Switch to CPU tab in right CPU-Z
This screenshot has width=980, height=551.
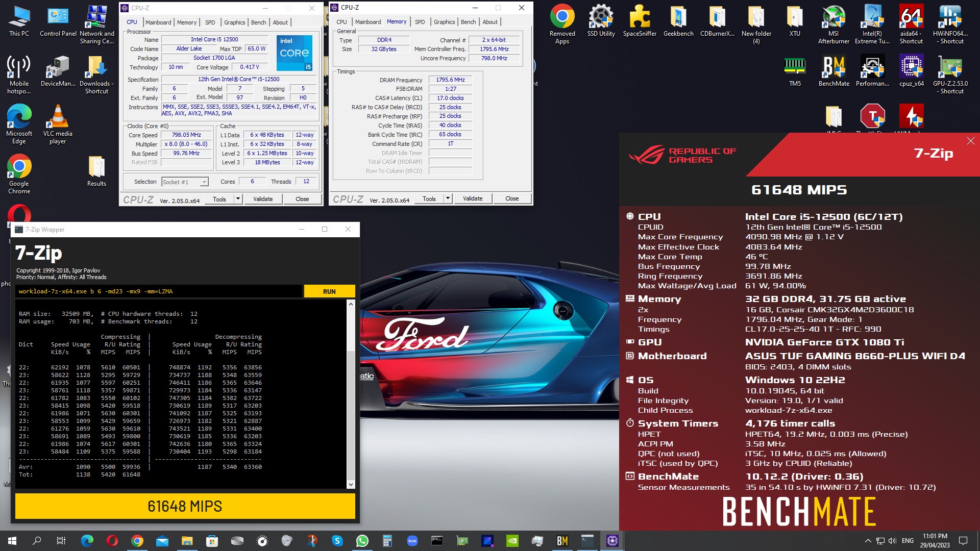pos(341,22)
